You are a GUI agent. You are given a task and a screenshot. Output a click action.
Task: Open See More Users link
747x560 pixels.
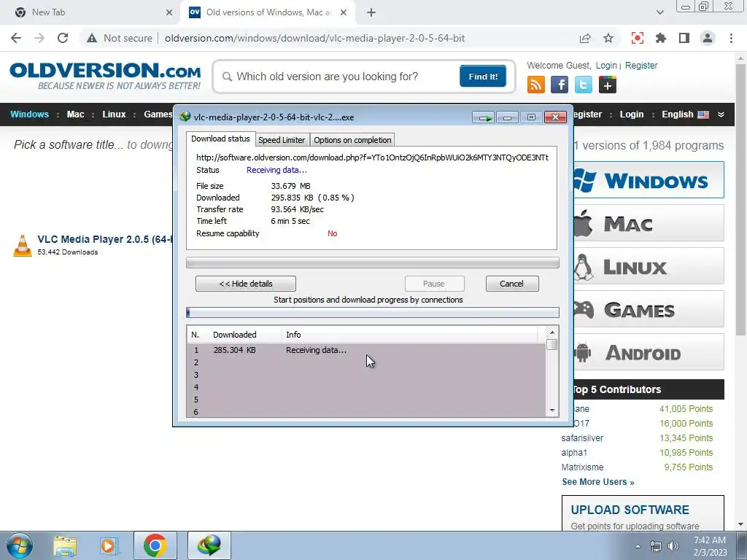(x=598, y=482)
